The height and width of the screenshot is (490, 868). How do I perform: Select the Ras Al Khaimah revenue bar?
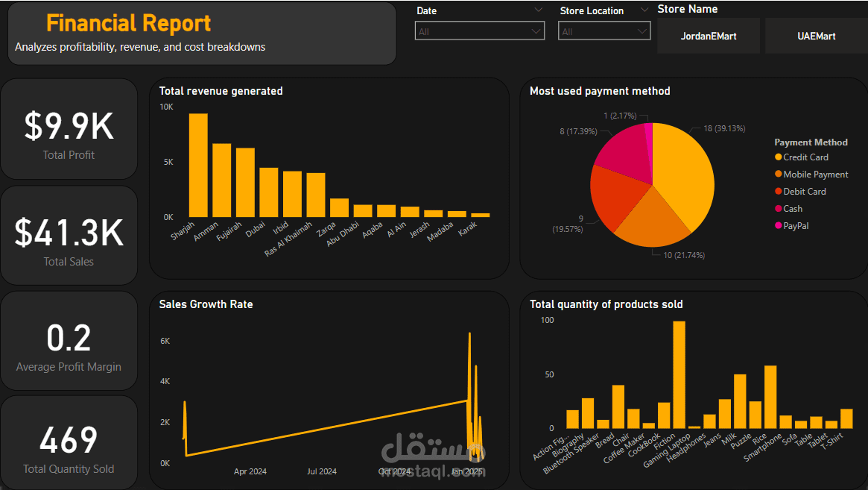(x=316, y=195)
